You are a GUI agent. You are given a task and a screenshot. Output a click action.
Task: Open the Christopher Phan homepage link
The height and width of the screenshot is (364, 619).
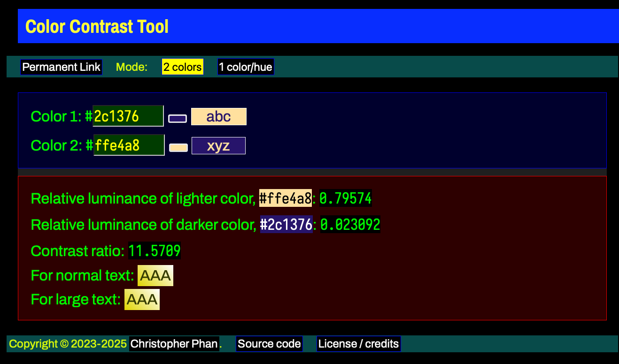coord(174,344)
